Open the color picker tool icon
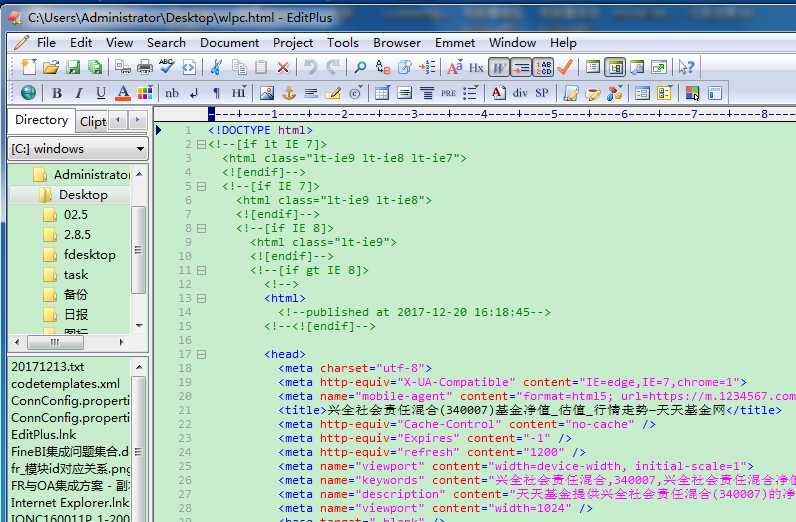Screen dimensions: 796x522 (x=692, y=93)
